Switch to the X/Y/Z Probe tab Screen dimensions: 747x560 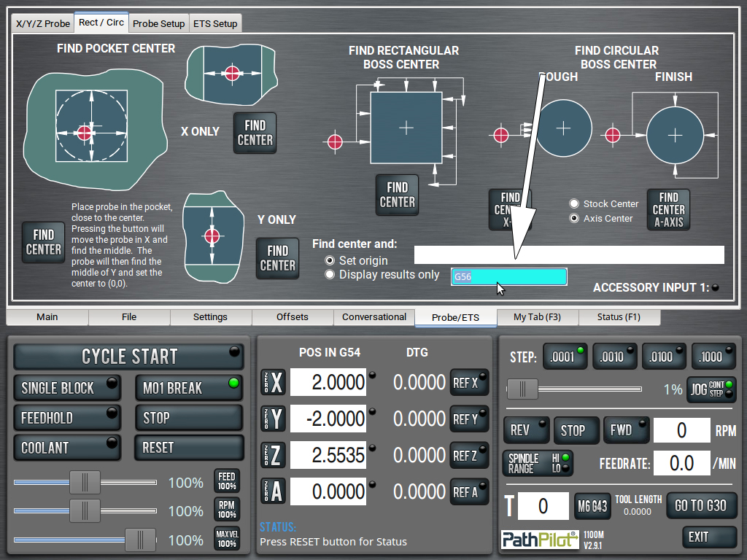[x=43, y=23]
